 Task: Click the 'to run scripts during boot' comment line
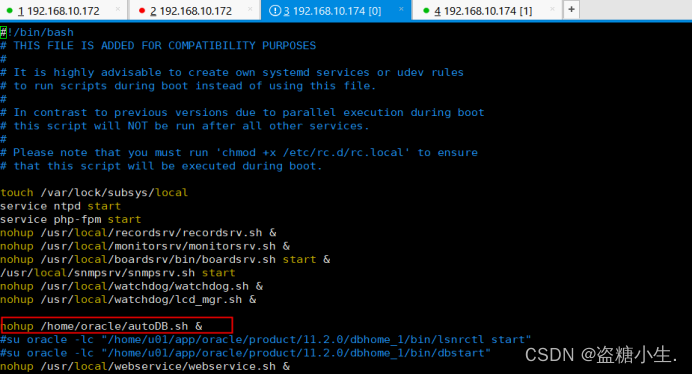pos(188,86)
